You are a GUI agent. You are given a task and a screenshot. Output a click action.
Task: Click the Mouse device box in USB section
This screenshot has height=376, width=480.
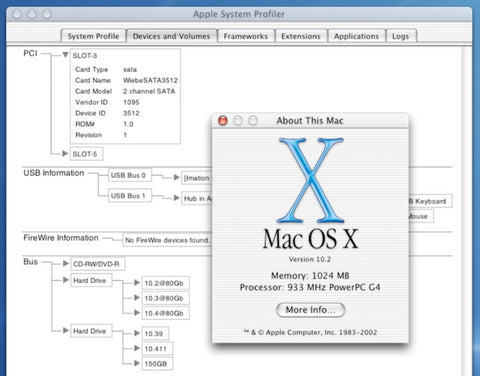[421, 216]
